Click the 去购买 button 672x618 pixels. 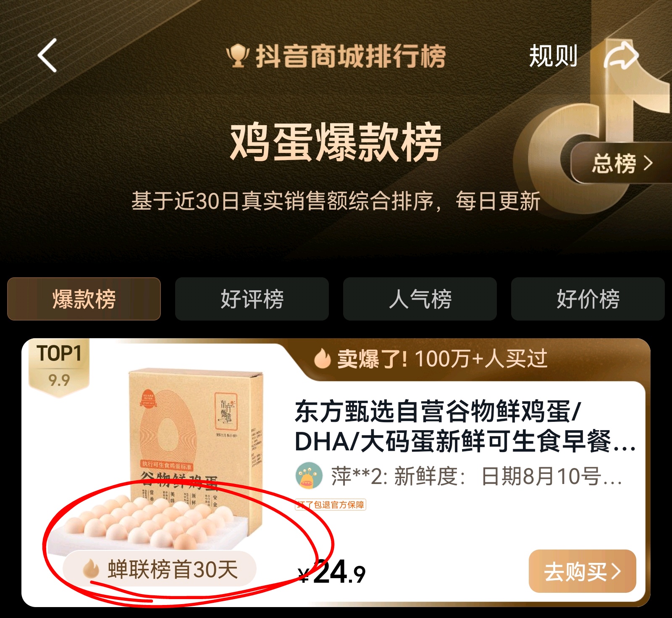(583, 571)
